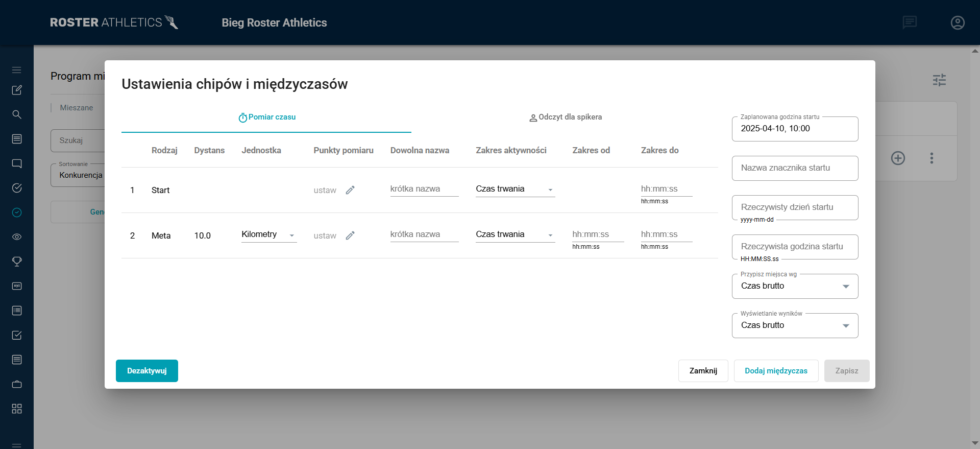980x449 pixels.
Task: Open the hamburger menu icon in sidebar
Action: tap(17, 70)
